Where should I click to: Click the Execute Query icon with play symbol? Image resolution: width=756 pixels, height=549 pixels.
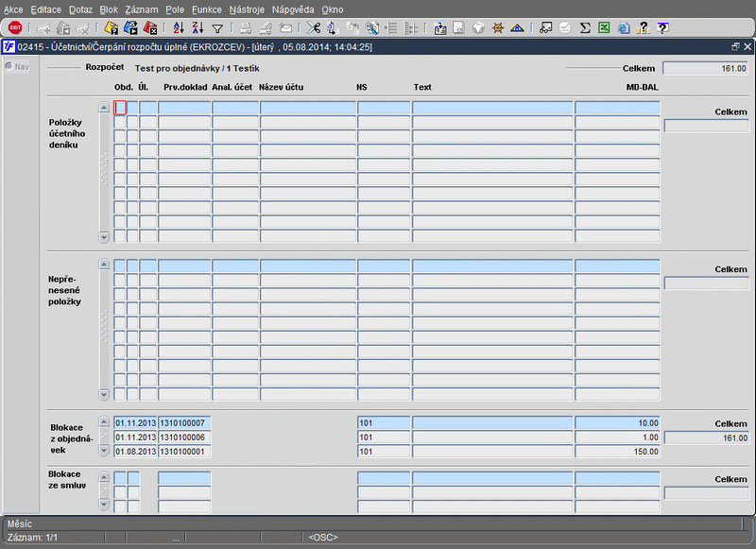coord(130,28)
